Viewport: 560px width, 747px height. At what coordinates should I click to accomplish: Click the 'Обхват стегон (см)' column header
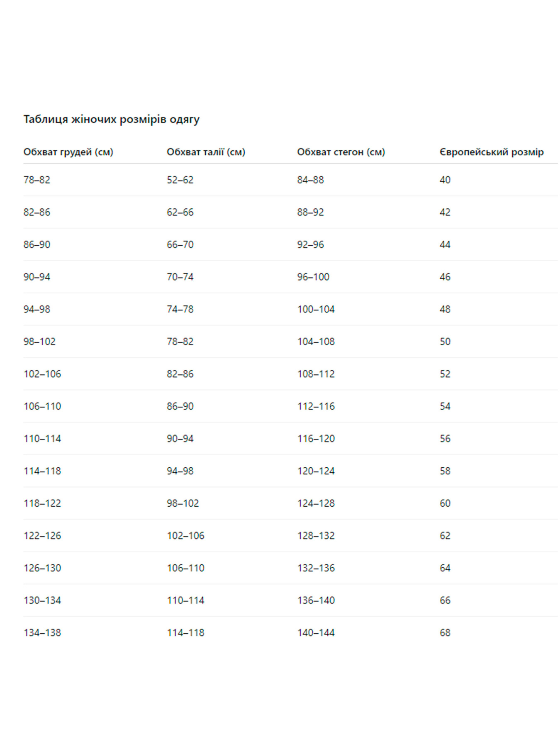pos(341,152)
